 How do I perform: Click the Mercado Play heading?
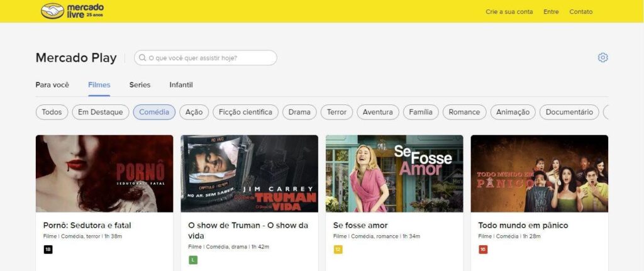click(x=76, y=58)
